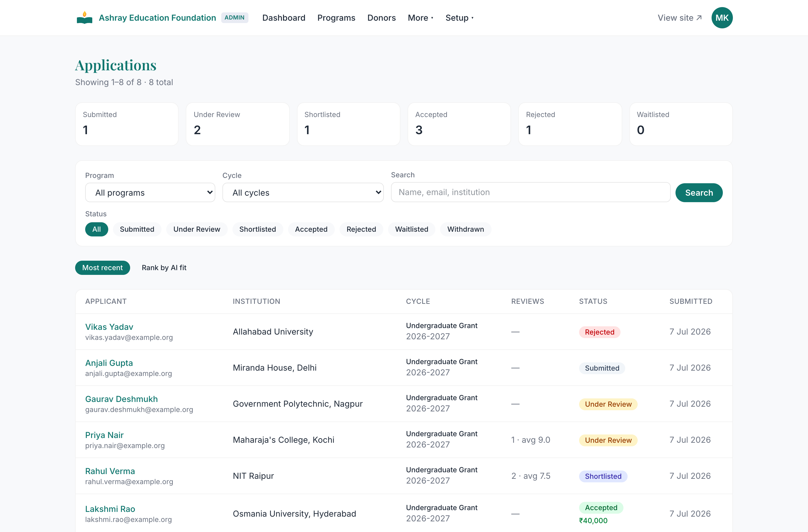Click the Submitted summary card
This screenshot has height=532, width=808.
[x=127, y=124]
